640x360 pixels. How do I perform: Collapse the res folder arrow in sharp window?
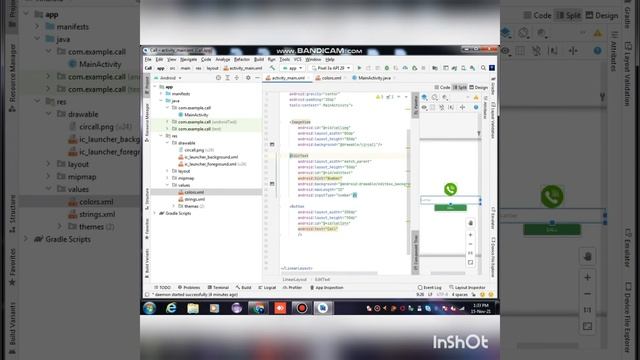click(x=162, y=136)
